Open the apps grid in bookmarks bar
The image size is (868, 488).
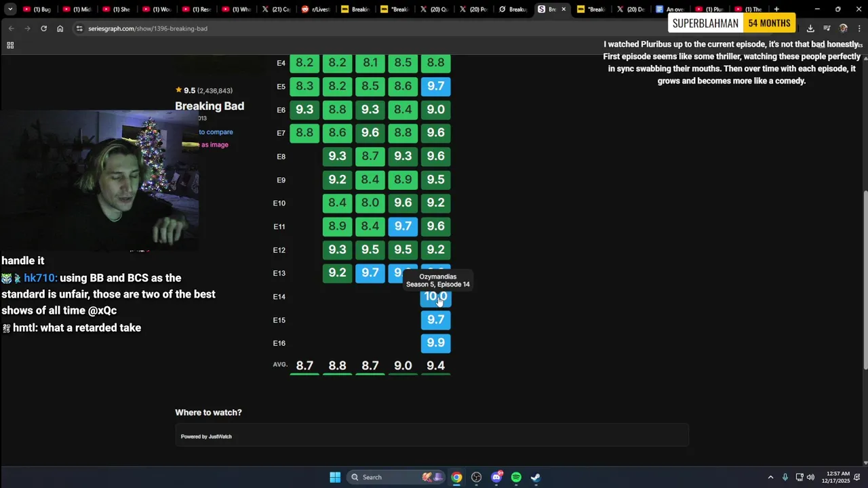pyautogui.click(x=10, y=45)
